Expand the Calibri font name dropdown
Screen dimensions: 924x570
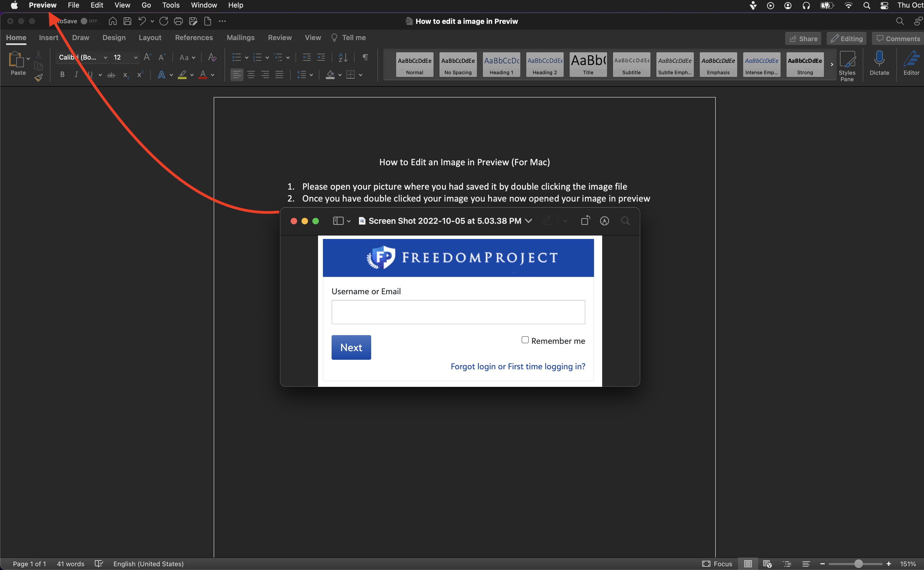tap(105, 57)
